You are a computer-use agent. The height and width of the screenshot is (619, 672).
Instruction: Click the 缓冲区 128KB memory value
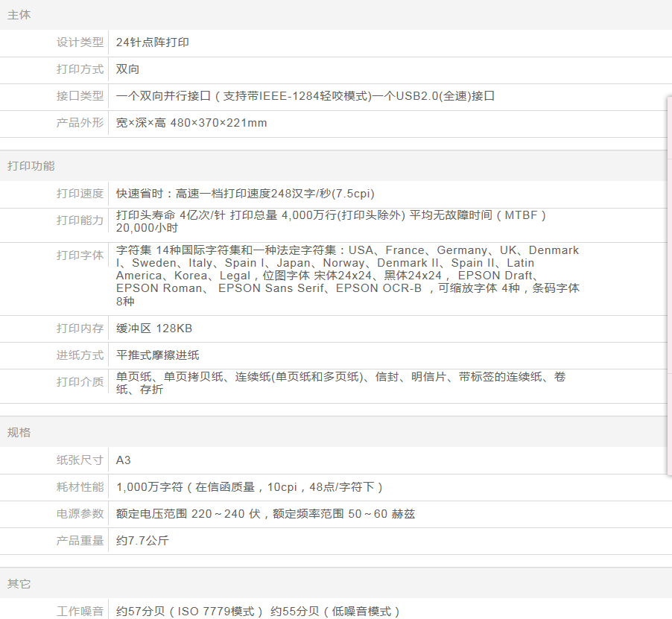point(154,328)
